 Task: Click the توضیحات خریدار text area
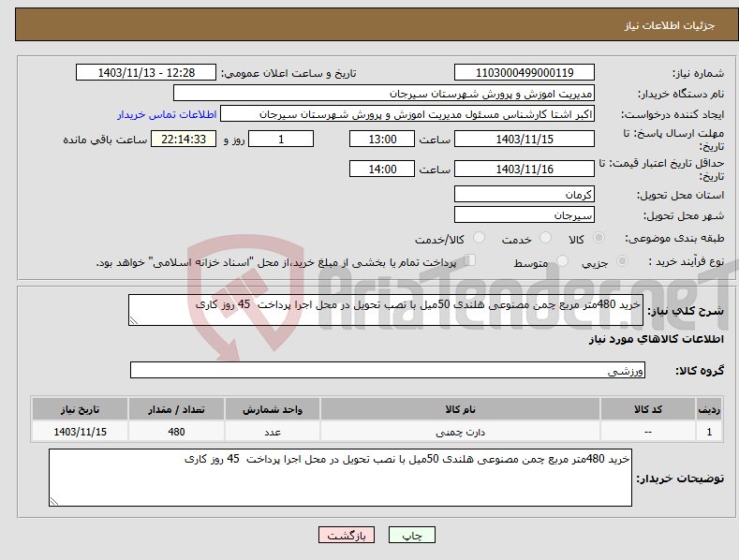[340, 478]
